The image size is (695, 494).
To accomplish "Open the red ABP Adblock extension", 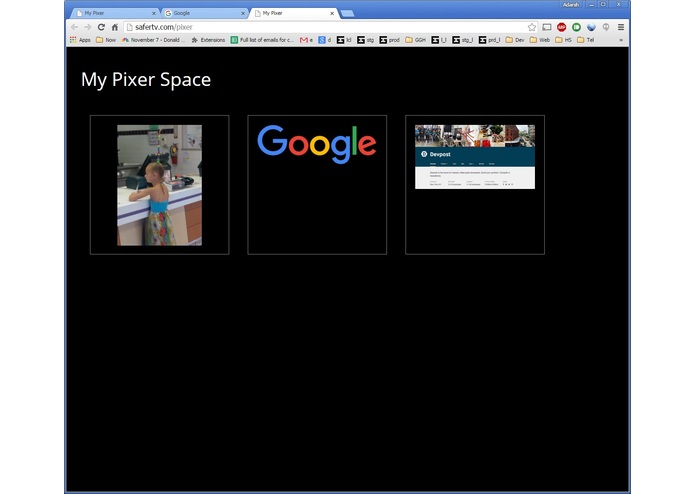I will (x=562, y=27).
